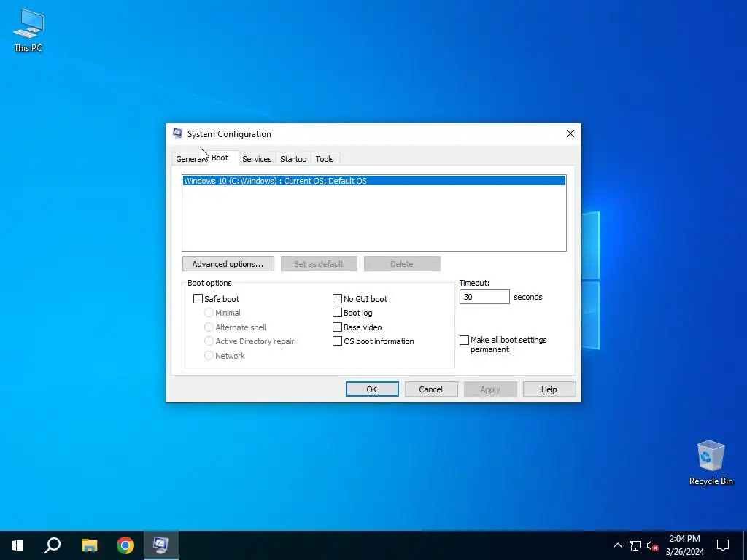The height and width of the screenshot is (560, 747).
Task: Open the notification center icon
Action: (723, 545)
